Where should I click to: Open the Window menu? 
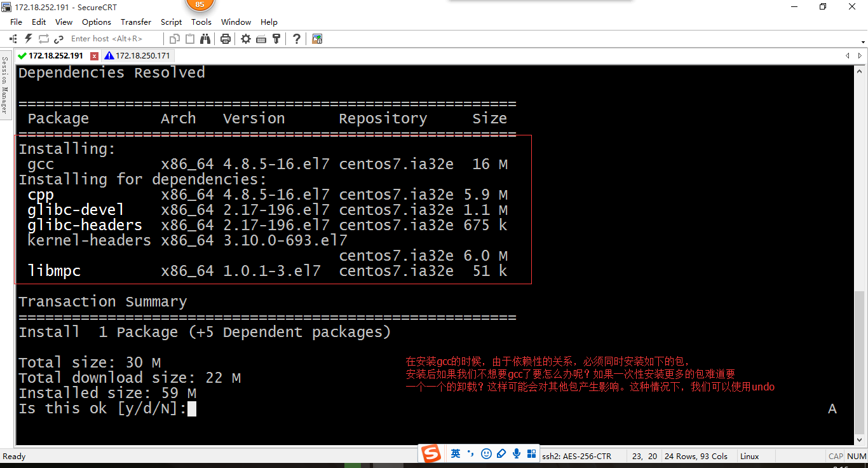pyautogui.click(x=236, y=22)
